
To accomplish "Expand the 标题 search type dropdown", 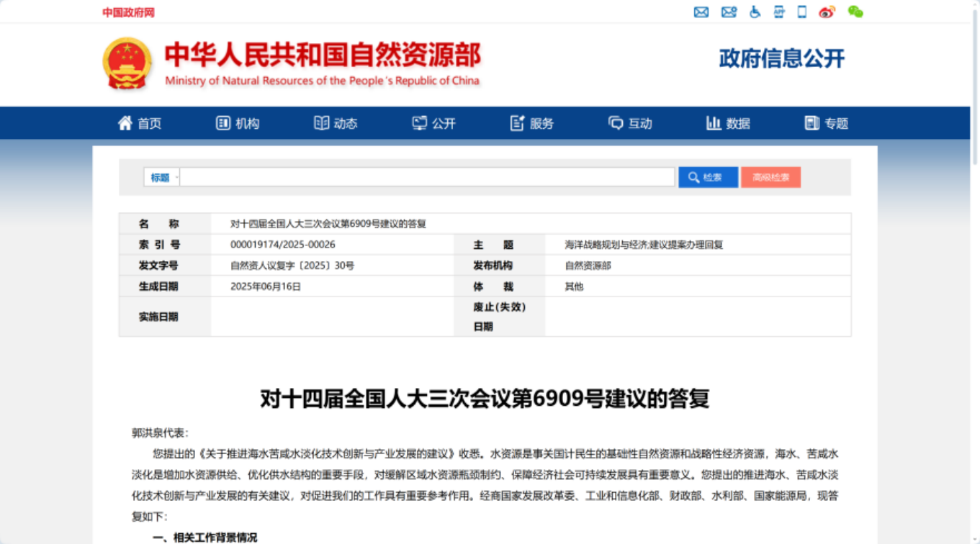I will [162, 178].
